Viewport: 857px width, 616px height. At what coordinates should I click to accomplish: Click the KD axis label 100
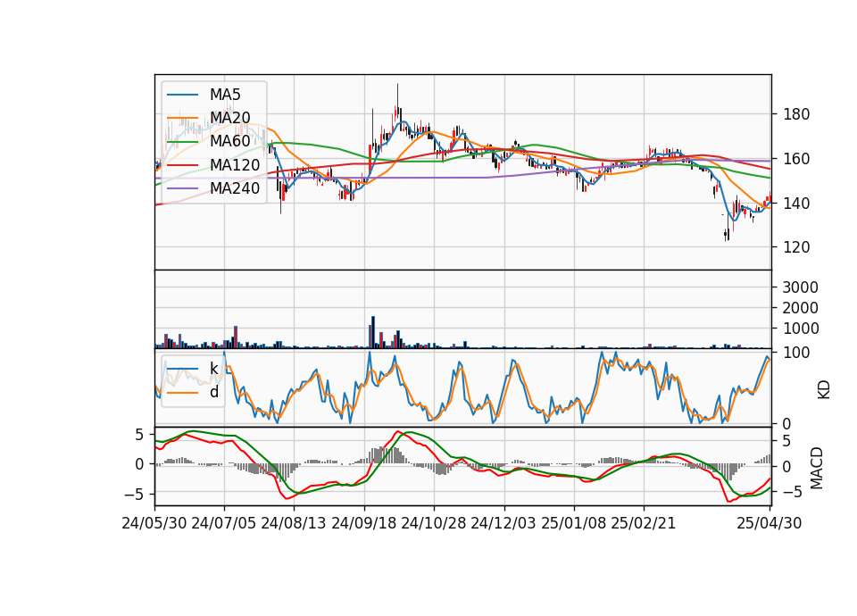pyautogui.click(x=795, y=353)
